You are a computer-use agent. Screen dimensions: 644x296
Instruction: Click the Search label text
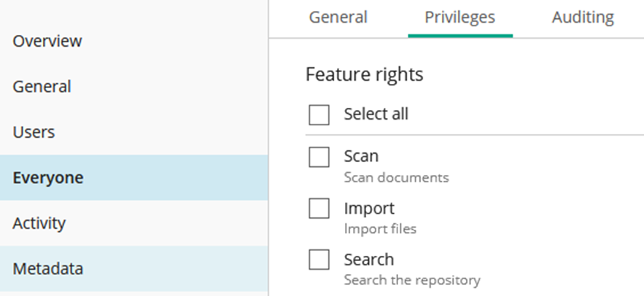point(369,260)
